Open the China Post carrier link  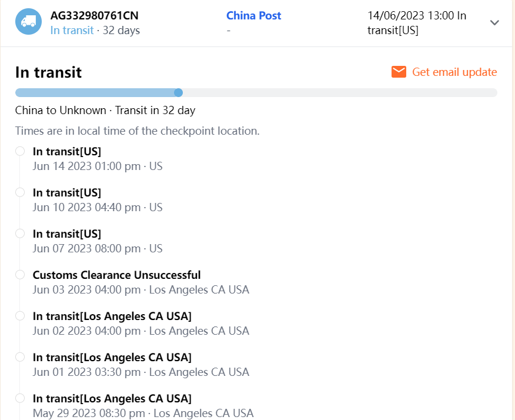tap(253, 16)
